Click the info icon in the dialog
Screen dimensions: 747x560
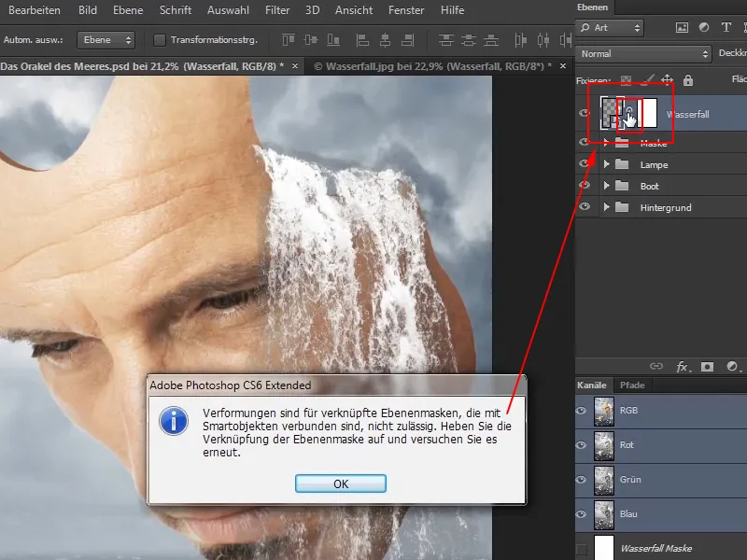pyautogui.click(x=174, y=421)
